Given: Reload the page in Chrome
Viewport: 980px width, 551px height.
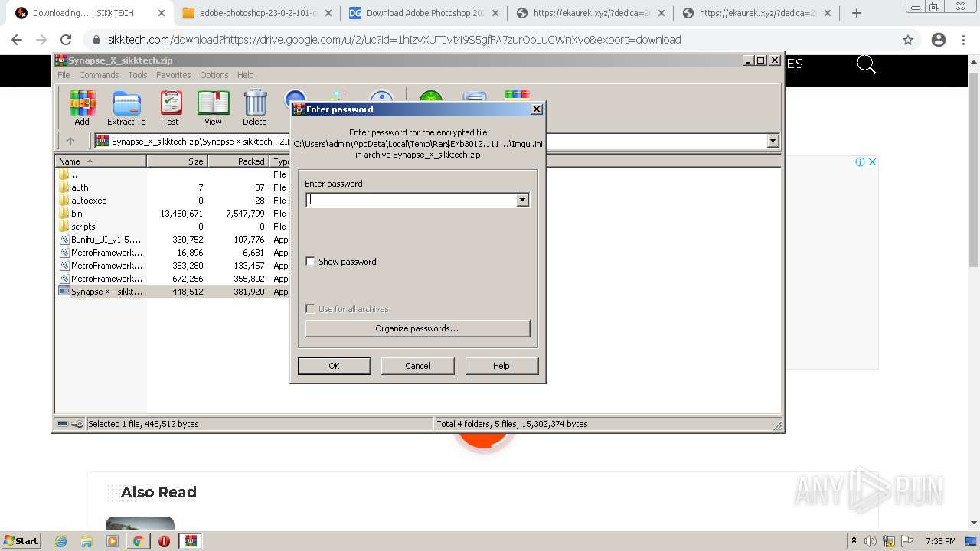Looking at the screenshot, I should 66,40.
